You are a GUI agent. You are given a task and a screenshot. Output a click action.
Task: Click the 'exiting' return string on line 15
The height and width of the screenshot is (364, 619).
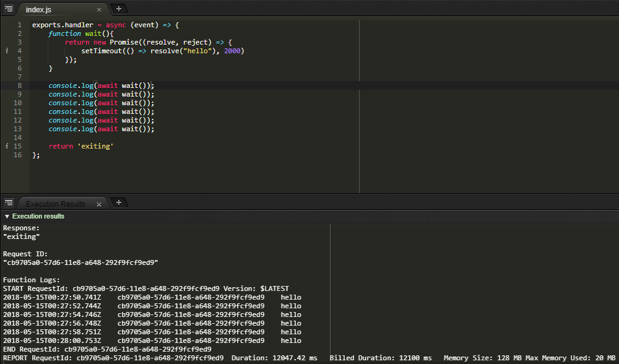(96, 145)
